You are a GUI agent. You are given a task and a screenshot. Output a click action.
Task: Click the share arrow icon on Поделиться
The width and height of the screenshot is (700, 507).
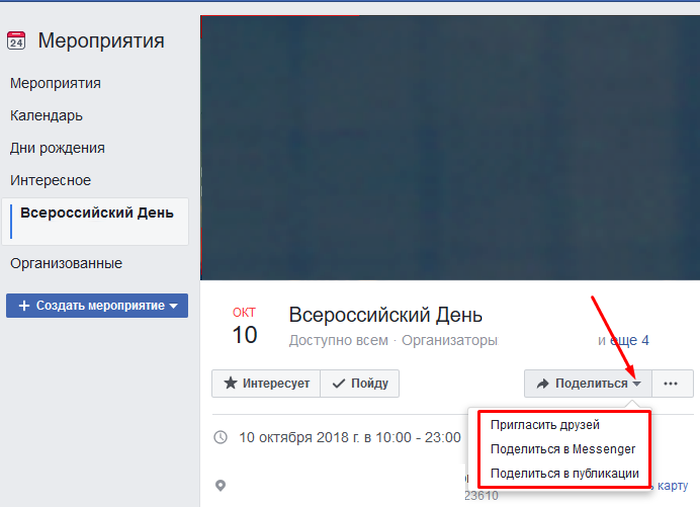click(543, 383)
